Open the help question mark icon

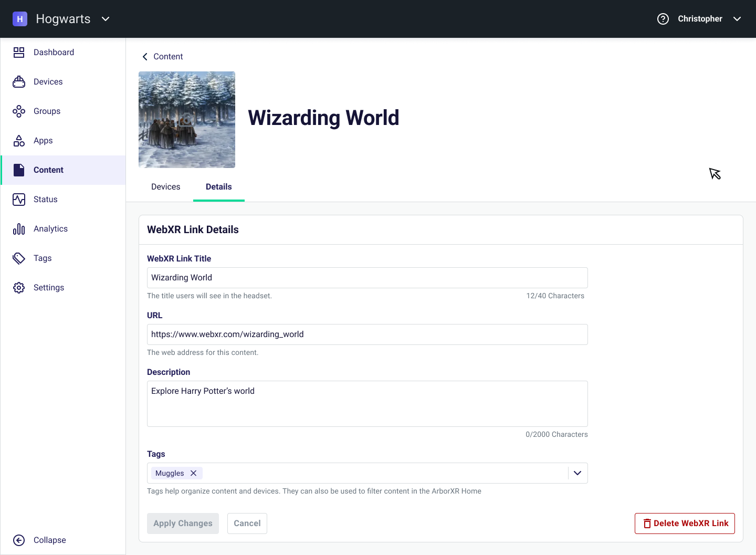[663, 19]
